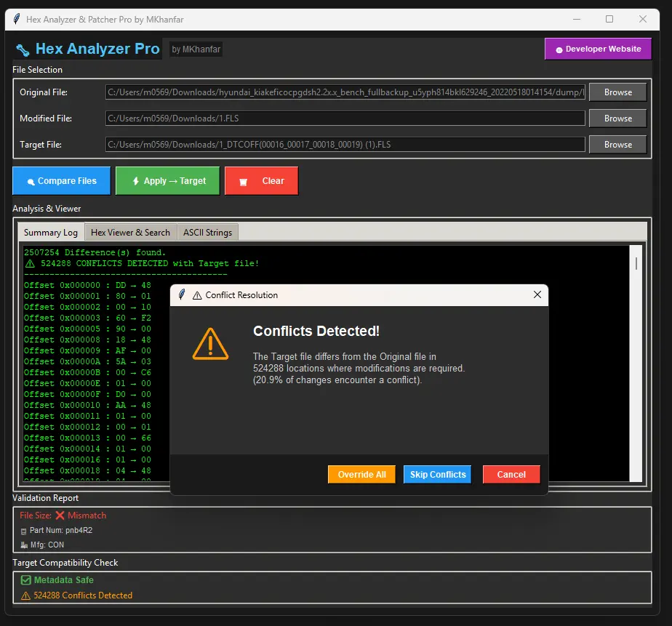This screenshot has width=672, height=626.
Task: Click inside the Target File path field
Action: [345, 144]
